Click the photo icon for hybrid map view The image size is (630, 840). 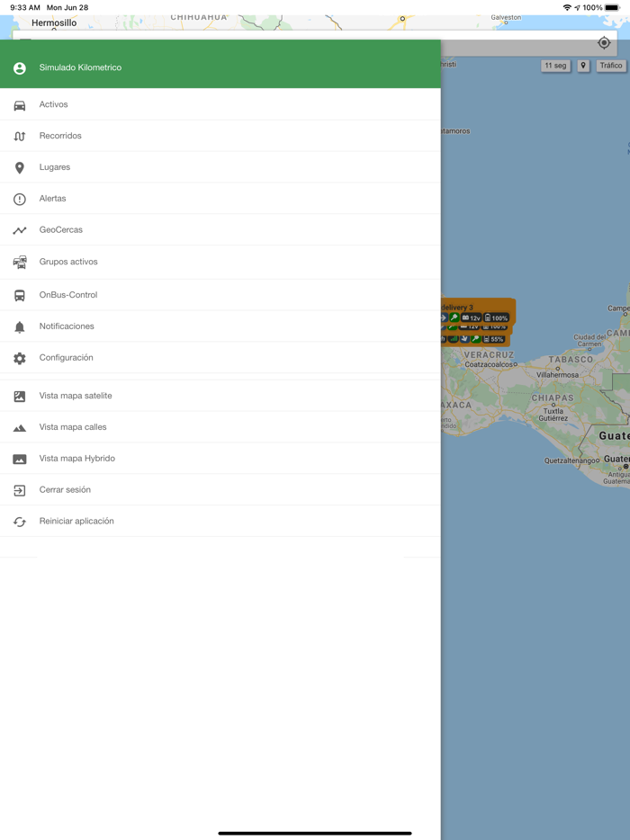click(x=19, y=459)
